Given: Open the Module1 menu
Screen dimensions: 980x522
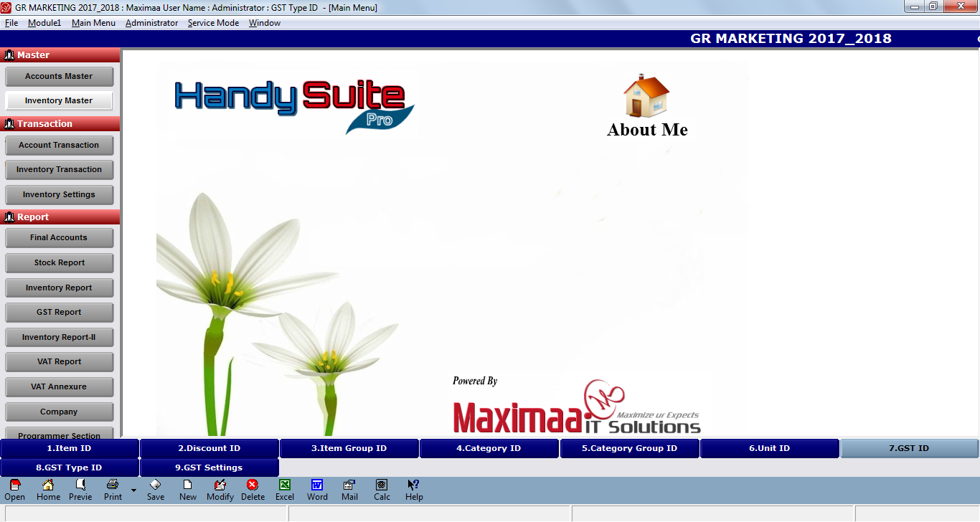Looking at the screenshot, I should (x=44, y=23).
